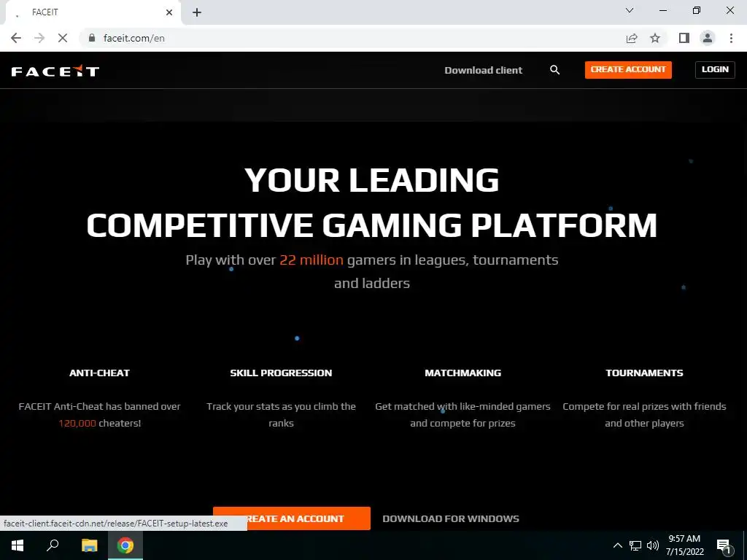The height and width of the screenshot is (560, 747).
Task: Click 'Get matched with like-minded gamers' text
Action: (x=462, y=407)
